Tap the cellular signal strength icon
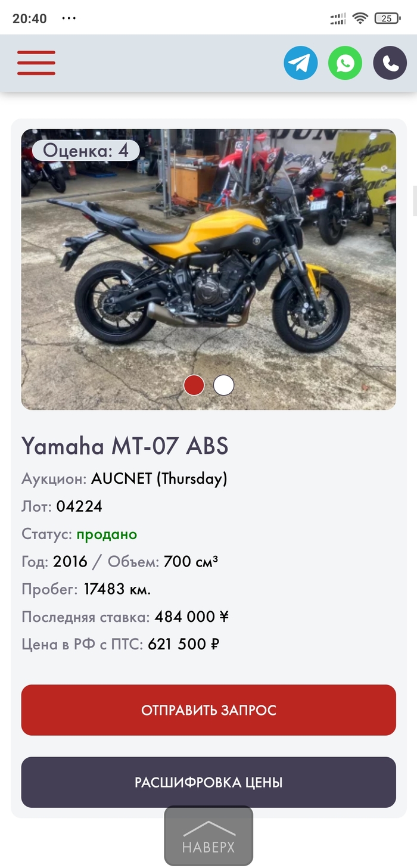 coord(338,18)
